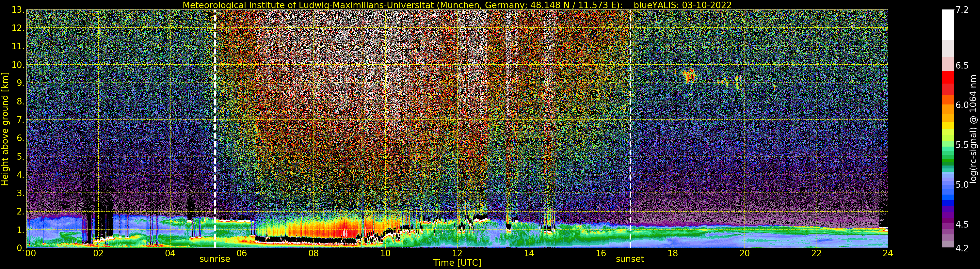Click the height axis tick '5.'
This screenshot has height=269, width=980.
(21, 156)
